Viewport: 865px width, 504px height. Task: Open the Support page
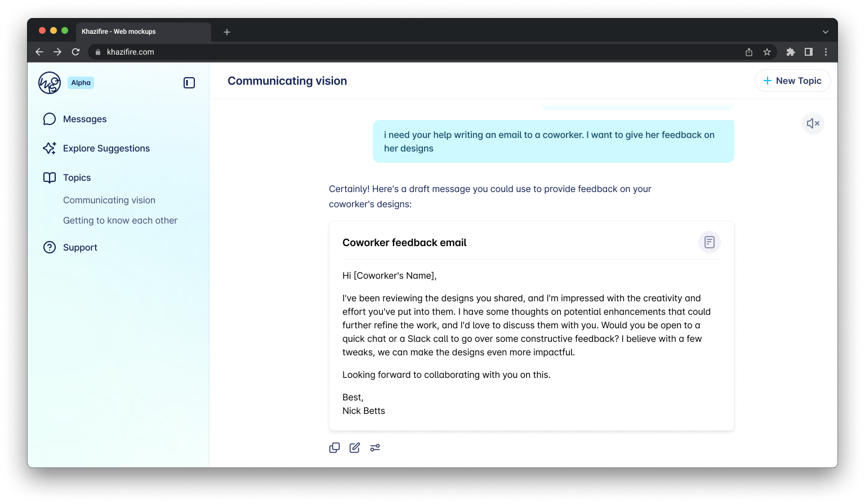(80, 247)
